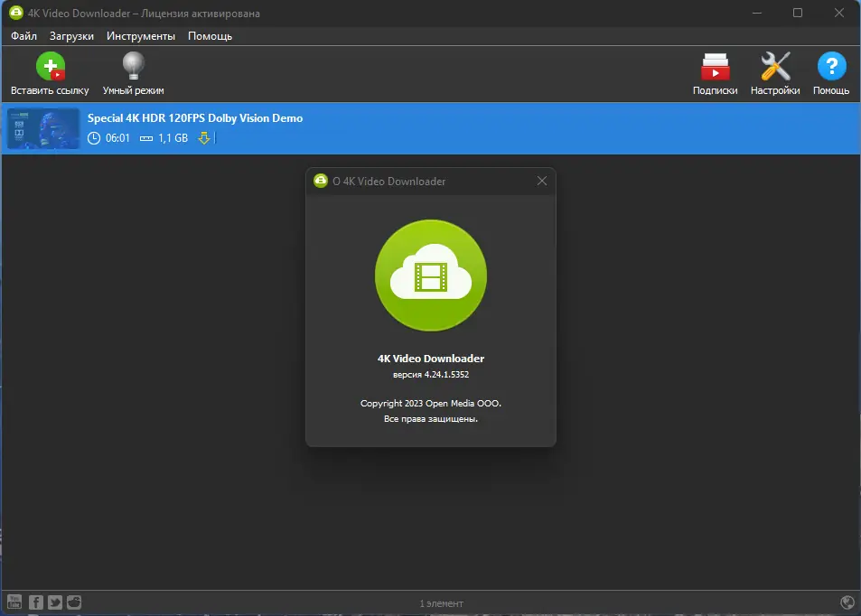Click the 4K Video Downloader logo in About dialog
861x616 pixels.
tap(430, 275)
